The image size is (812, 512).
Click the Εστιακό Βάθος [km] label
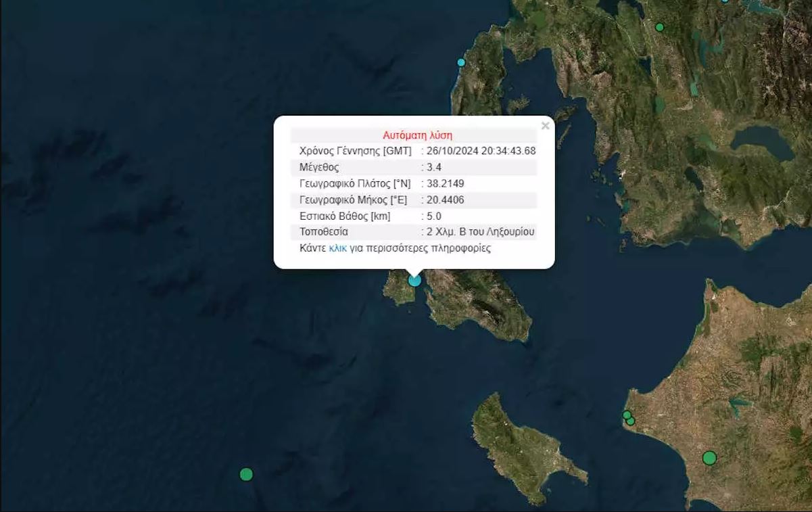(345, 216)
